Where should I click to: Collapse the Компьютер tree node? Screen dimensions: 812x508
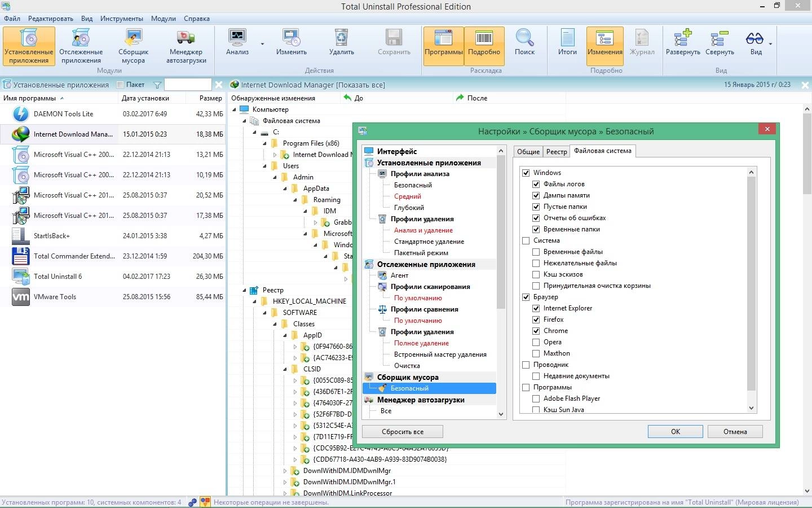pyautogui.click(x=235, y=110)
